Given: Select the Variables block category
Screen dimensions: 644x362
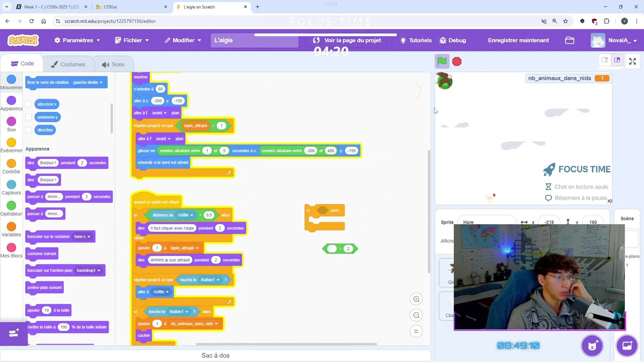Looking at the screenshot, I should (x=12, y=230).
